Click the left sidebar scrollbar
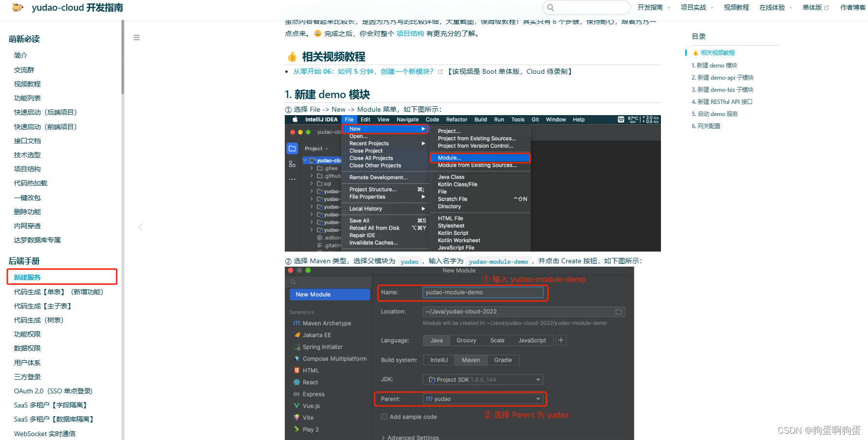This screenshot has height=440, width=868. pos(123,57)
